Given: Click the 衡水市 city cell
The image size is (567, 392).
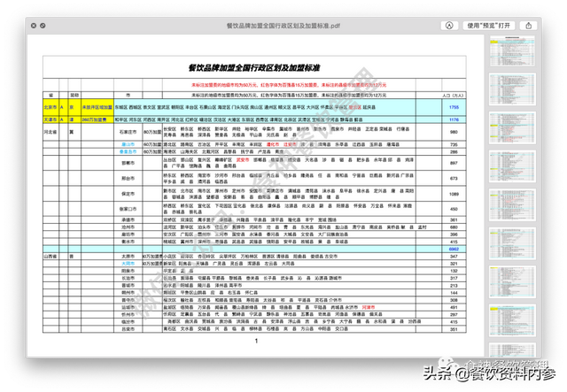Looking at the screenshot, I should (x=128, y=242).
